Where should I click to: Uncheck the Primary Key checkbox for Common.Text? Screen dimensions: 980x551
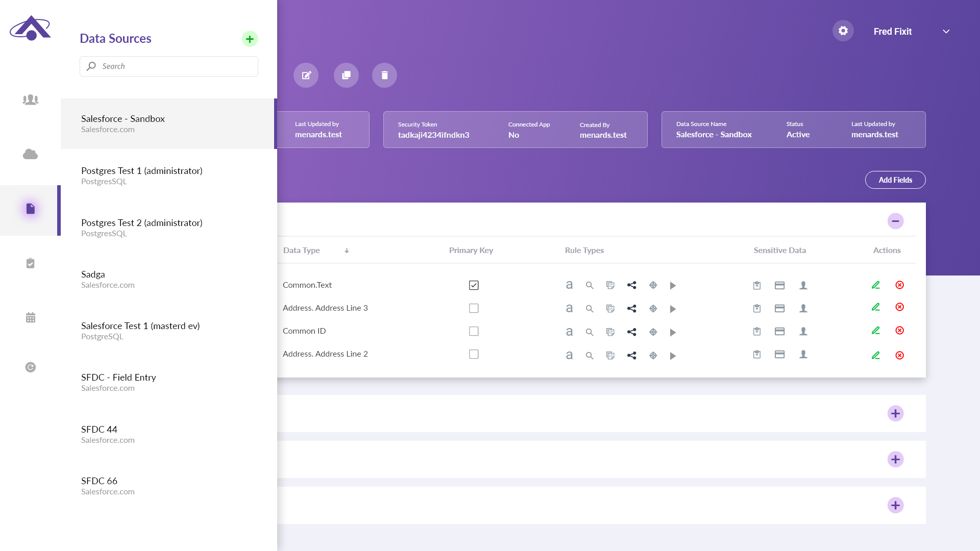pos(474,285)
